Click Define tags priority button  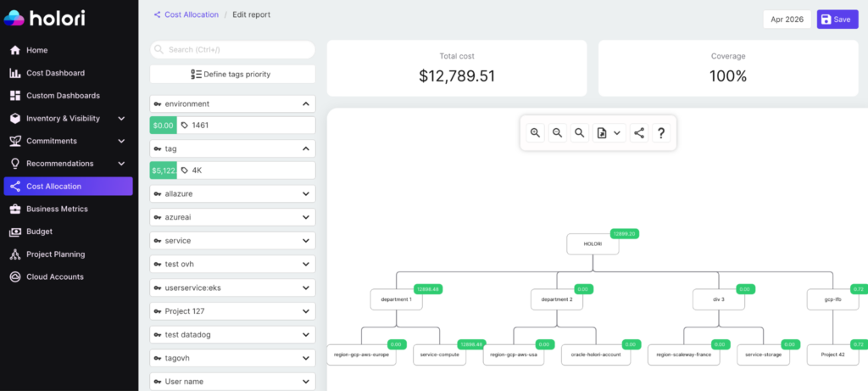click(232, 74)
